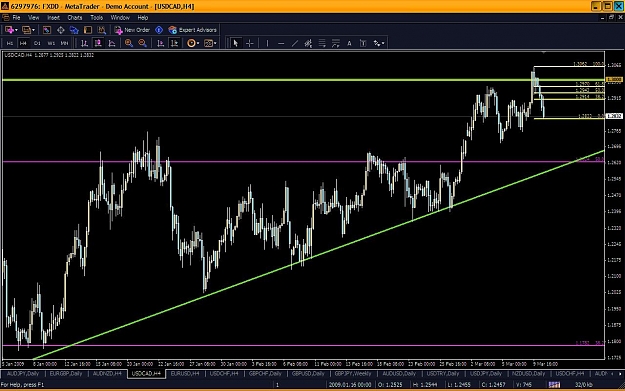
Task: Open the File menu
Action: click(16, 18)
